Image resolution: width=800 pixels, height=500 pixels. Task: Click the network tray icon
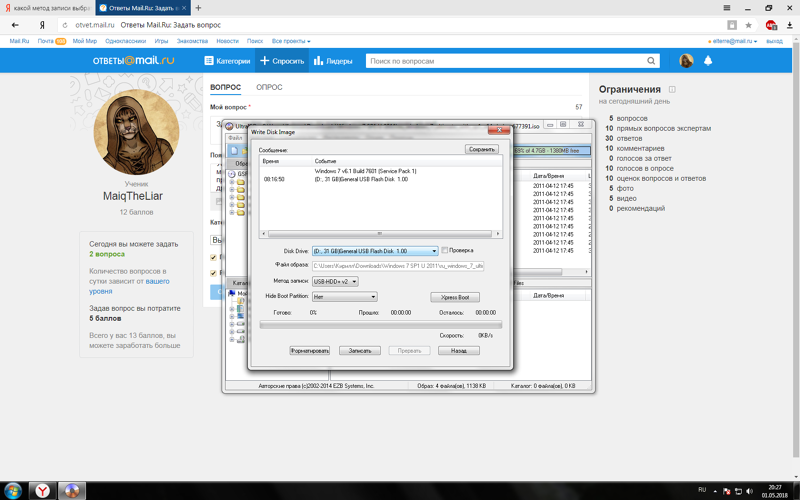tap(738, 491)
